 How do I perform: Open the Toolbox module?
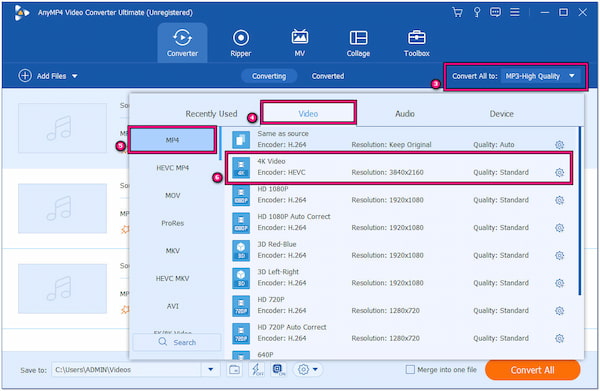(417, 43)
